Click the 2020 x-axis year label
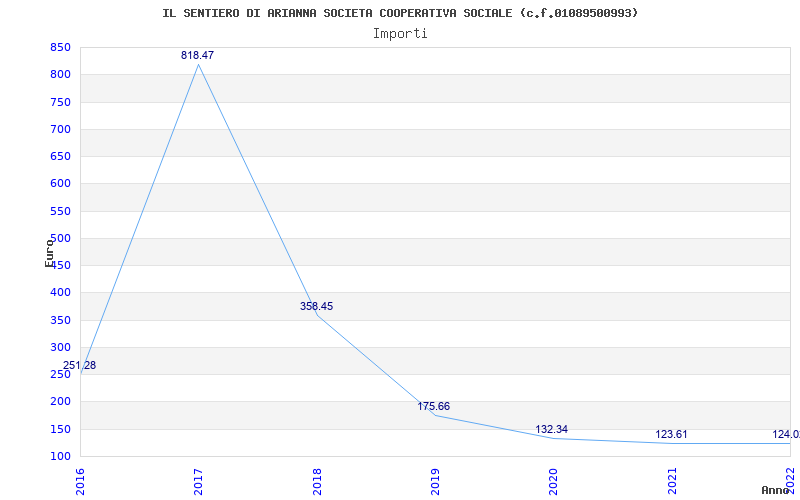Image resolution: width=800 pixels, height=500 pixels. [554, 481]
